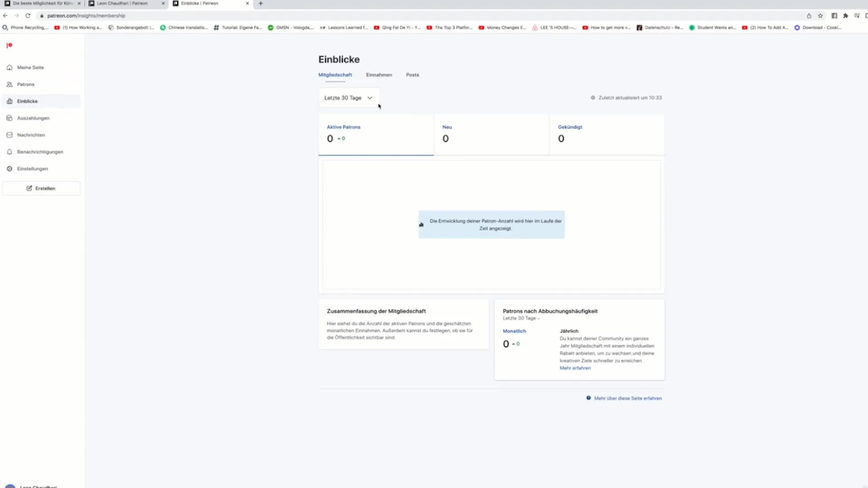
Task: Open new browser tab with plus icon
Action: click(x=261, y=4)
